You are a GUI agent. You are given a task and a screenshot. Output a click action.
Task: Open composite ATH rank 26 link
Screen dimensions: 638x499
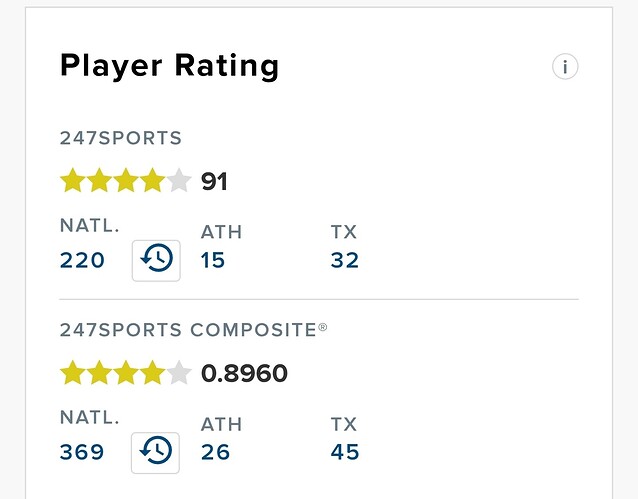[216, 452]
